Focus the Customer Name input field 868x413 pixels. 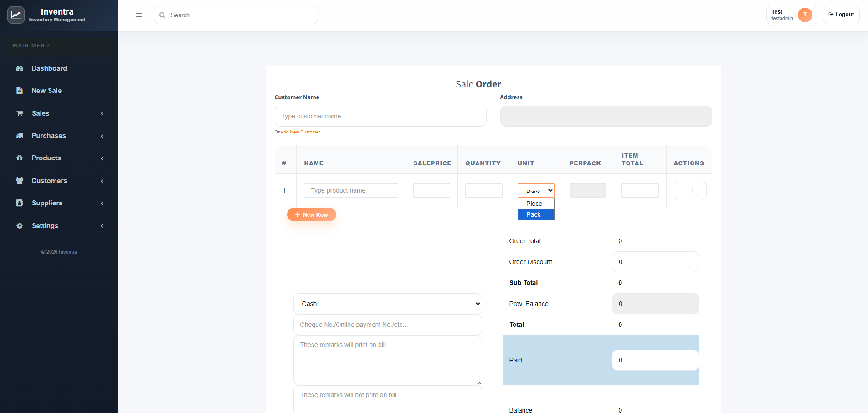380,116
